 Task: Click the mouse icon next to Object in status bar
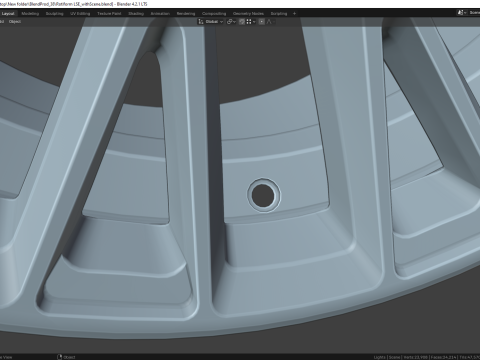pos(60,357)
